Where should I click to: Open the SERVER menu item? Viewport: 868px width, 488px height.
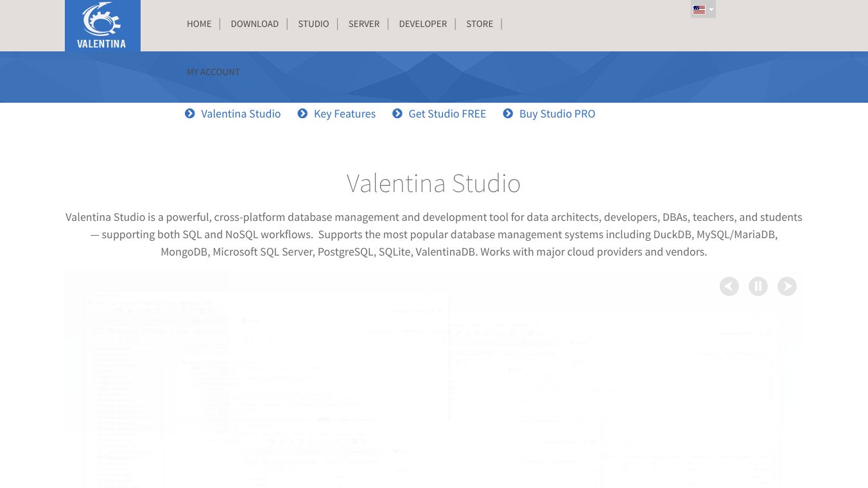coord(364,24)
